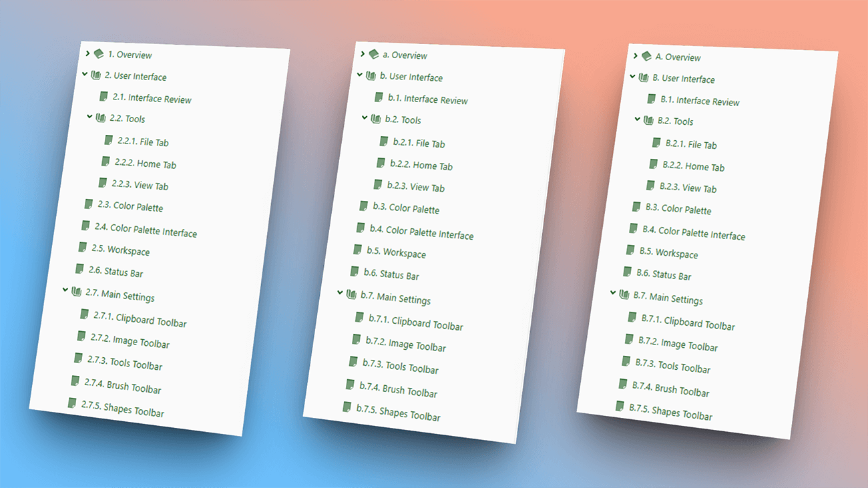Screen dimensions: 868x488
Task: Collapse the "b.2. Tools" section arrow
Action: (x=365, y=118)
